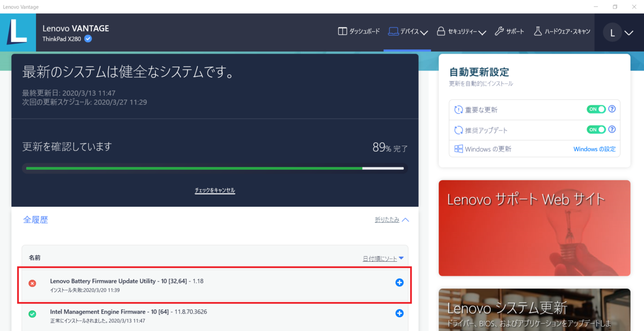Image resolution: width=644 pixels, height=331 pixels.
Task: Click the update check progress bar
Action: 215,168
